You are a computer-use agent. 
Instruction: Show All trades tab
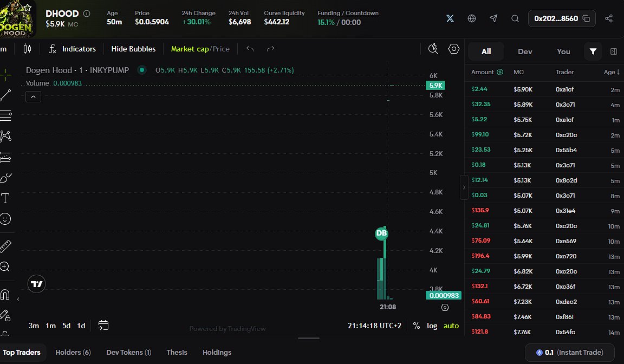pos(486,51)
